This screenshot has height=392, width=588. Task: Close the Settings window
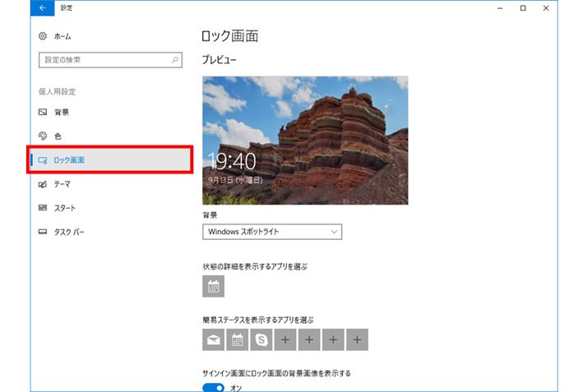point(546,8)
